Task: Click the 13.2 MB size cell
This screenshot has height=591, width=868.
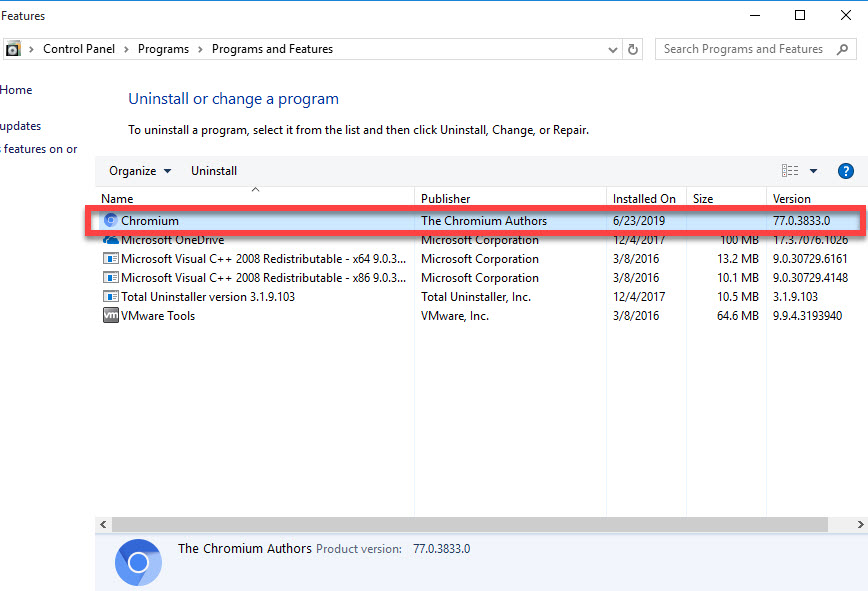Action: tap(737, 258)
